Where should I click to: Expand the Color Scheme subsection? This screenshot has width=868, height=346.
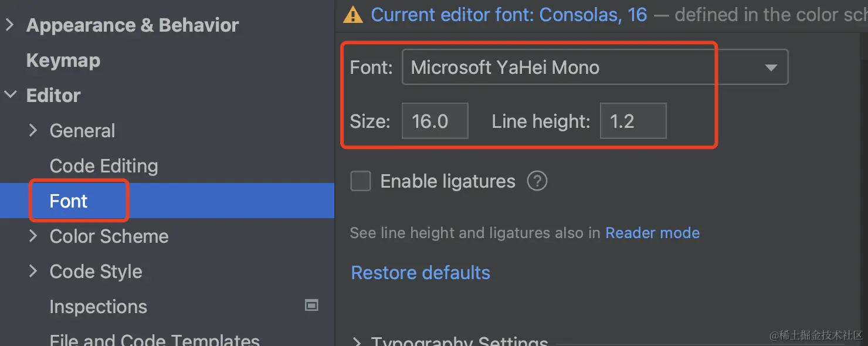33,236
